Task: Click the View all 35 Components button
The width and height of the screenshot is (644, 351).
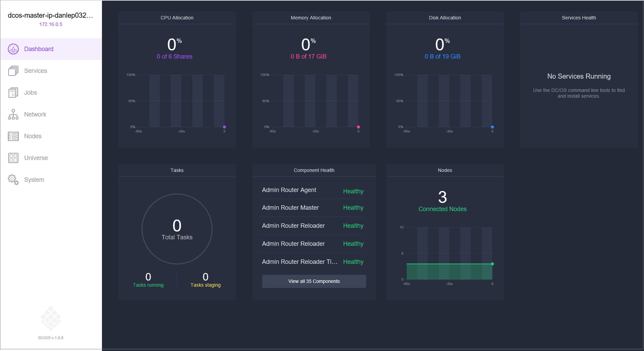Action: pos(314,281)
